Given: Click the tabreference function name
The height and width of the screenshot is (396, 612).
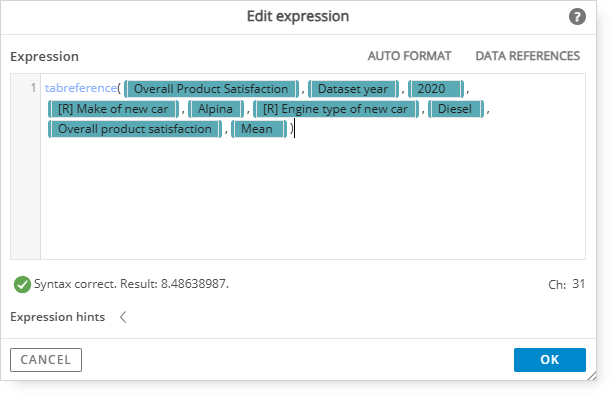Looking at the screenshot, I should pyautogui.click(x=81, y=88).
